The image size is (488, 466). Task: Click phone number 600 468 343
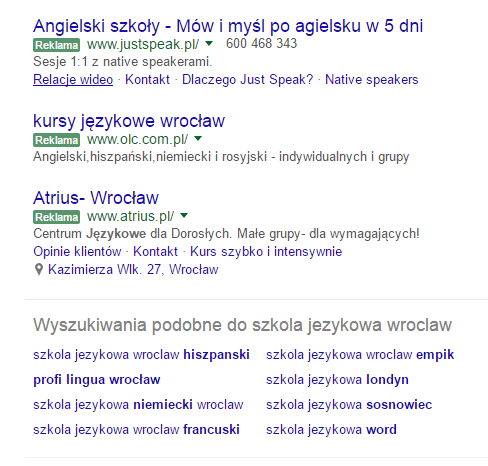pos(261,43)
